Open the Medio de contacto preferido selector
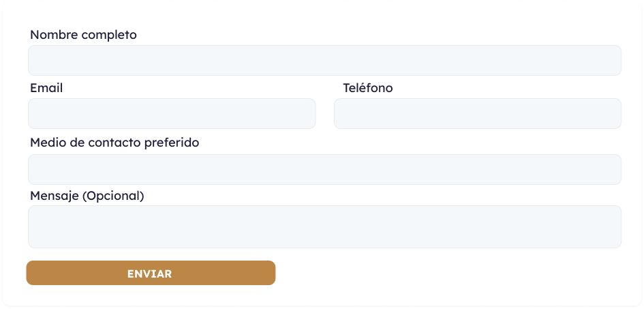644x309 pixels. (324, 169)
